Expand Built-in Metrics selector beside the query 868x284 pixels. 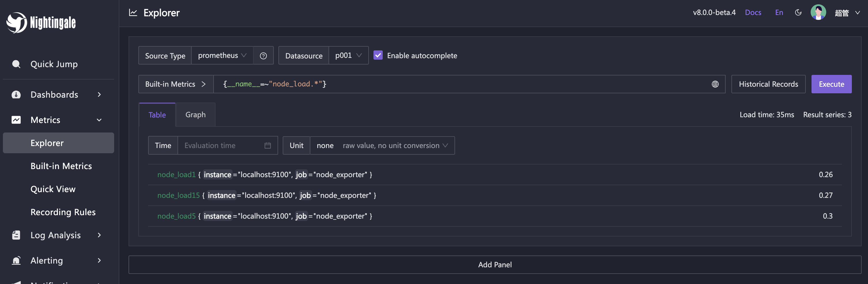click(x=176, y=84)
